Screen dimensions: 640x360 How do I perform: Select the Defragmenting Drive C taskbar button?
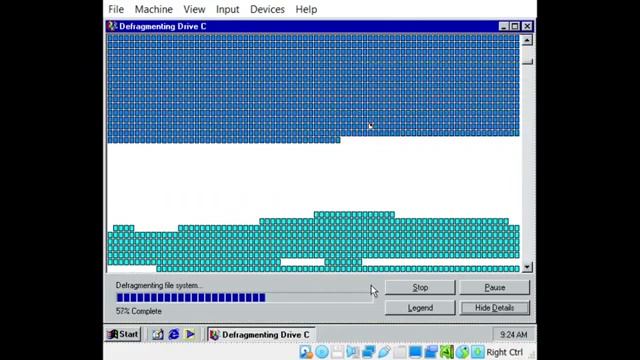click(261, 335)
